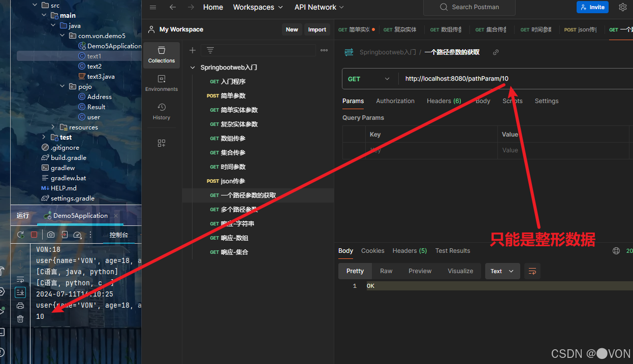
Task: Open the API Network dropdown
Action: (x=319, y=7)
